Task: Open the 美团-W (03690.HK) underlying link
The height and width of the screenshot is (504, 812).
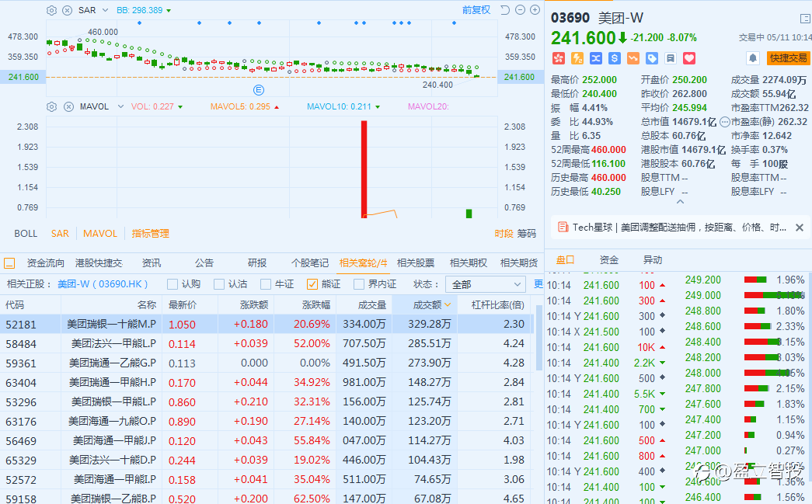Action: point(103,284)
